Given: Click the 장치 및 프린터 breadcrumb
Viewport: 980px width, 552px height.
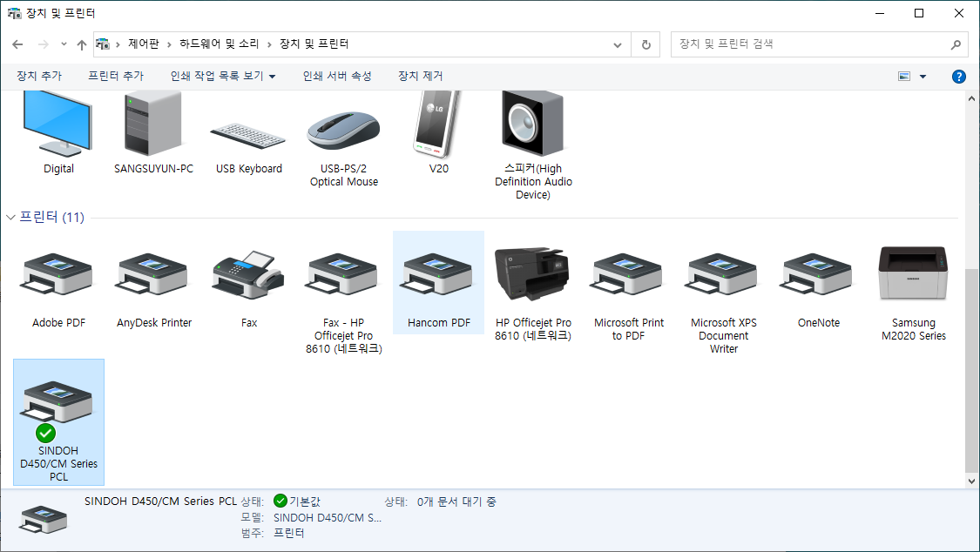Looking at the screenshot, I should [314, 44].
